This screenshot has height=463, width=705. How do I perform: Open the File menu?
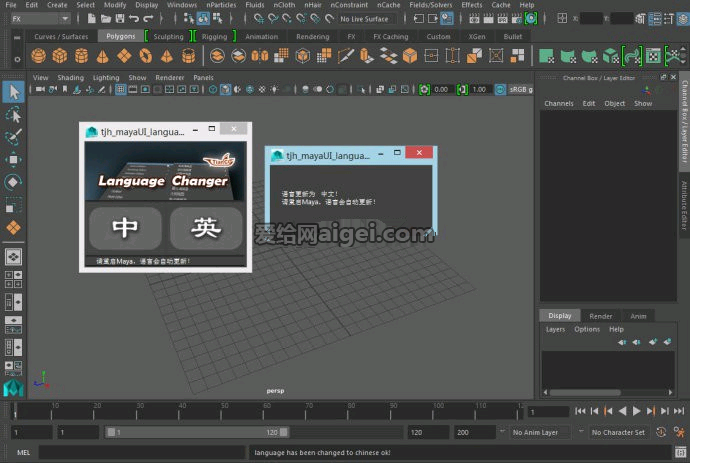click(x=11, y=5)
